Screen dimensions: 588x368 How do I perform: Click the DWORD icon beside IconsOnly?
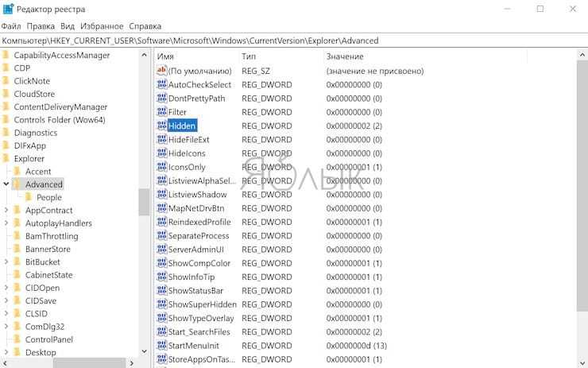pyautogui.click(x=161, y=167)
